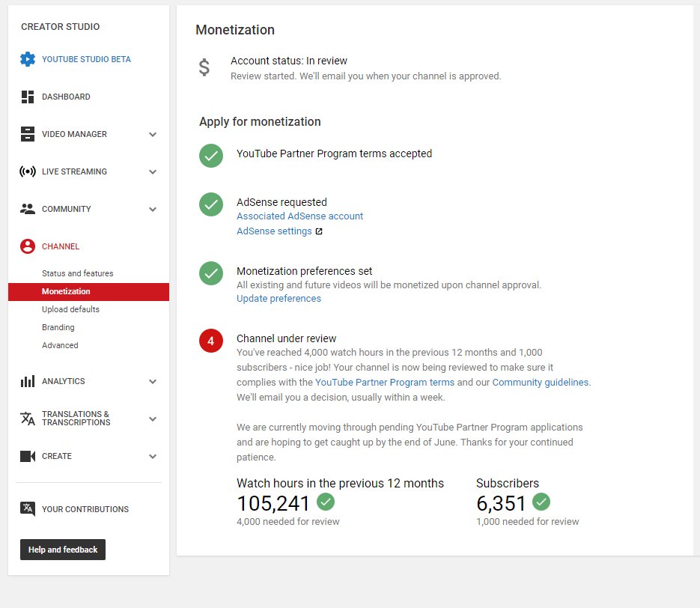Screen dimensions: 700x608
Task: Click the green check next to 6,351 subscribers
Action: click(541, 502)
